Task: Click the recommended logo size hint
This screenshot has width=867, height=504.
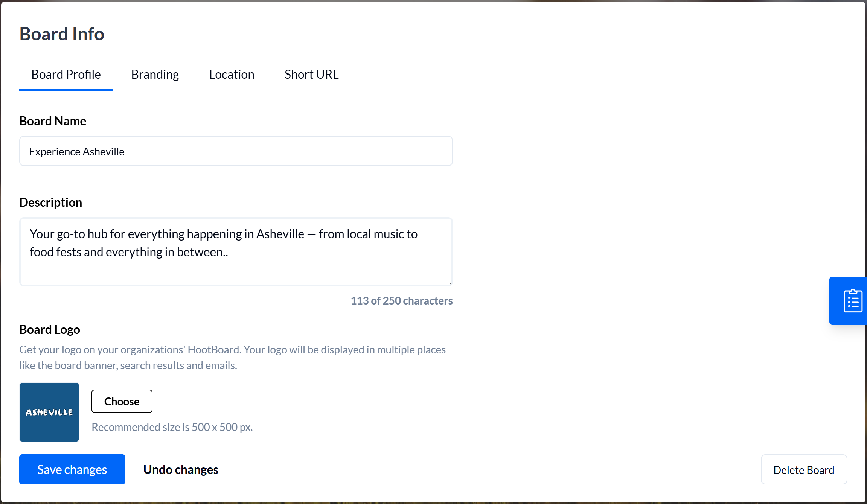Action: tap(172, 427)
